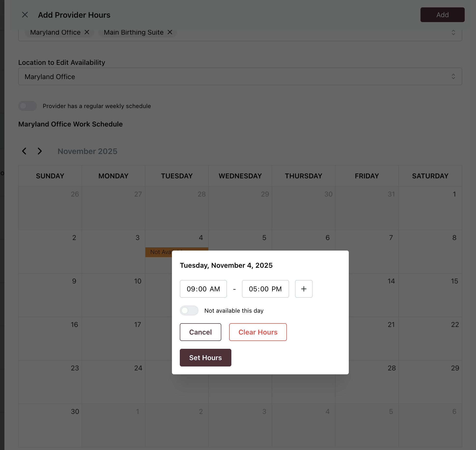Screen dimensions: 476x450
Task: Remove the Main Birthing Suite tag
Action: (170, 32)
